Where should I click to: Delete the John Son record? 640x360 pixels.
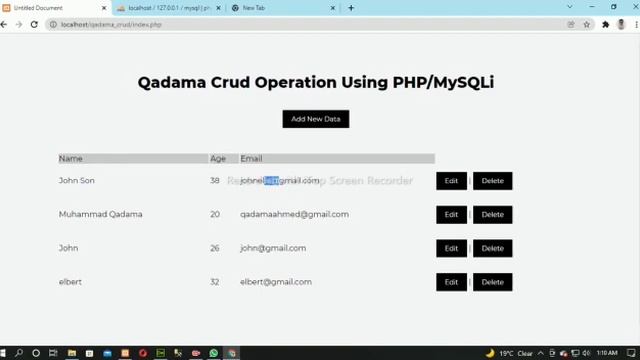pyautogui.click(x=493, y=181)
